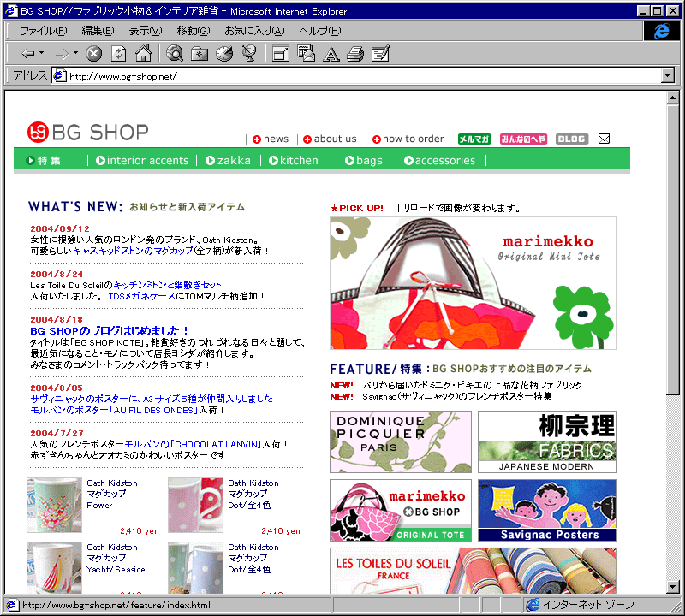Open the お気に入り(A) menu
This screenshot has height=616, width=685.
coord(254,31)
